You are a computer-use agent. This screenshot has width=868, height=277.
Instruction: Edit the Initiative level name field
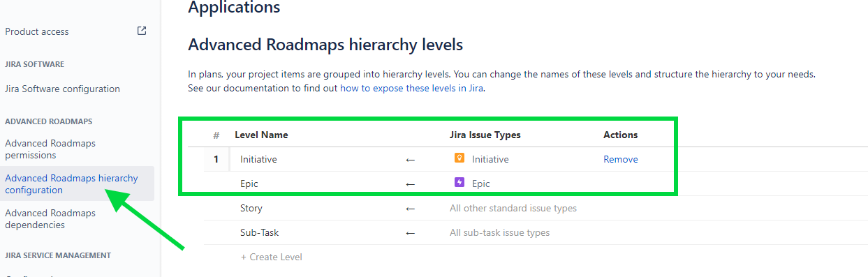pyautogui.click(x=313, y=159)
